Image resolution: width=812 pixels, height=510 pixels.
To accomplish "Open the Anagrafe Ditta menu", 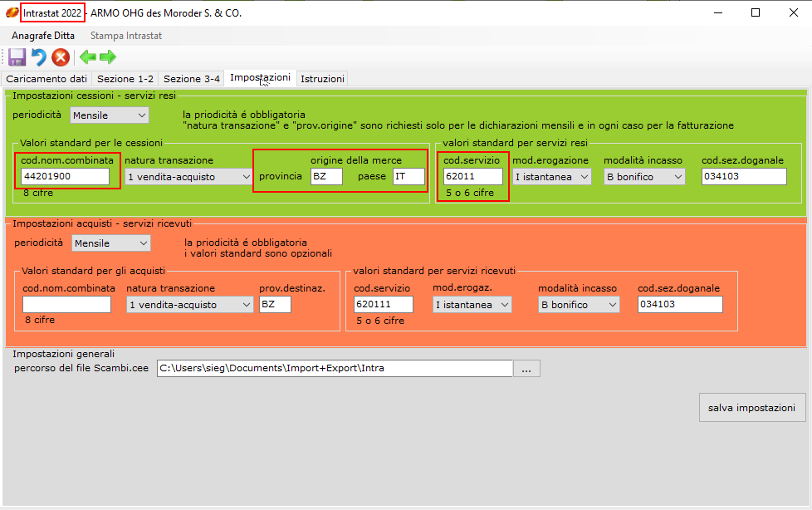I will [x=43, y=36].
